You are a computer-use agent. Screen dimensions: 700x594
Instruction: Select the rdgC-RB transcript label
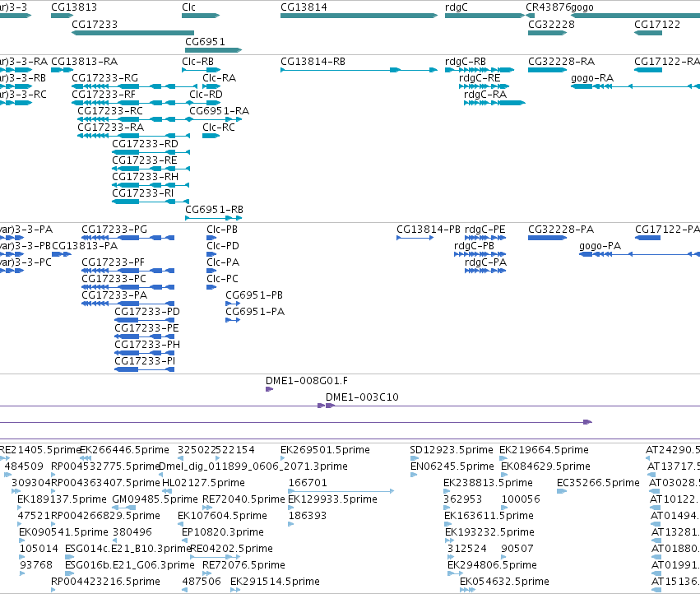coord(466,61)
